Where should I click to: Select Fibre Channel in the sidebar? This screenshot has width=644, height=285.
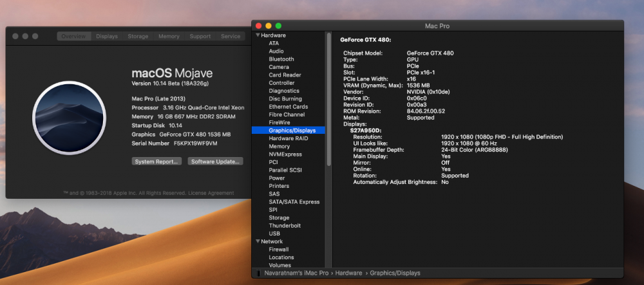click(x=287, y=115)
